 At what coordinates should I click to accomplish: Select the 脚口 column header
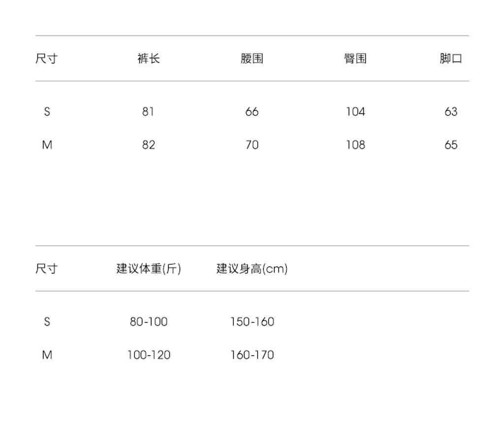[x=451, y=59]
